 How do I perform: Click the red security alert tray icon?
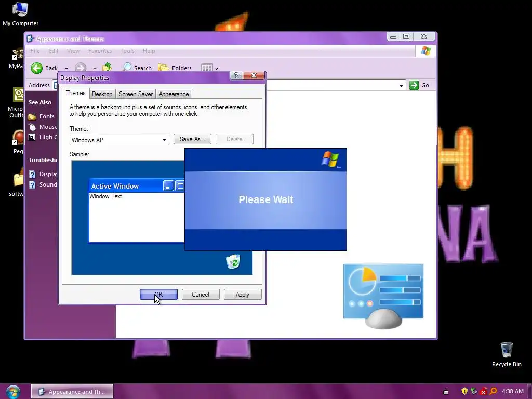pos(484,392)
